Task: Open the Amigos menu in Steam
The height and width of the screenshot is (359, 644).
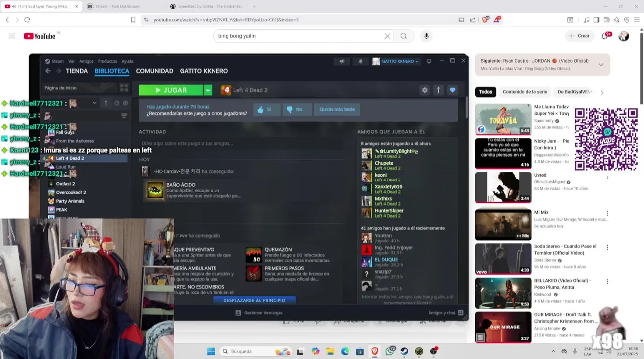Action: point(86,61)
